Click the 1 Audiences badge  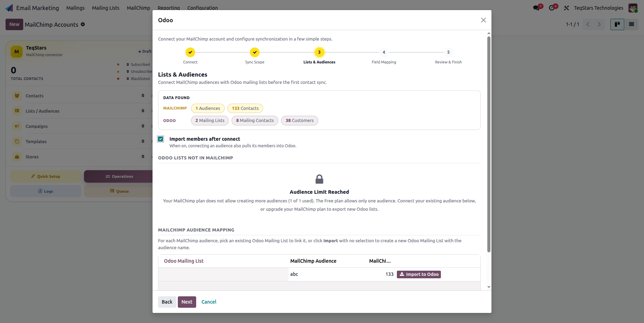pos(208,108)
